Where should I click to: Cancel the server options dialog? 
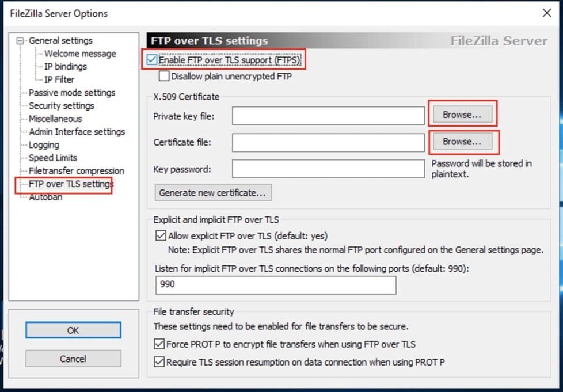[73, 359]
